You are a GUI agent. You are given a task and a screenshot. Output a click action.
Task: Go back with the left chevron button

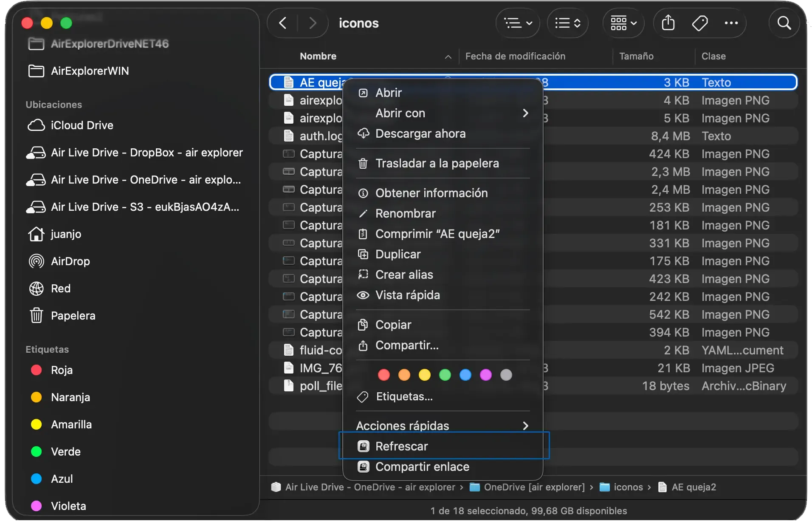click(283, 23)
